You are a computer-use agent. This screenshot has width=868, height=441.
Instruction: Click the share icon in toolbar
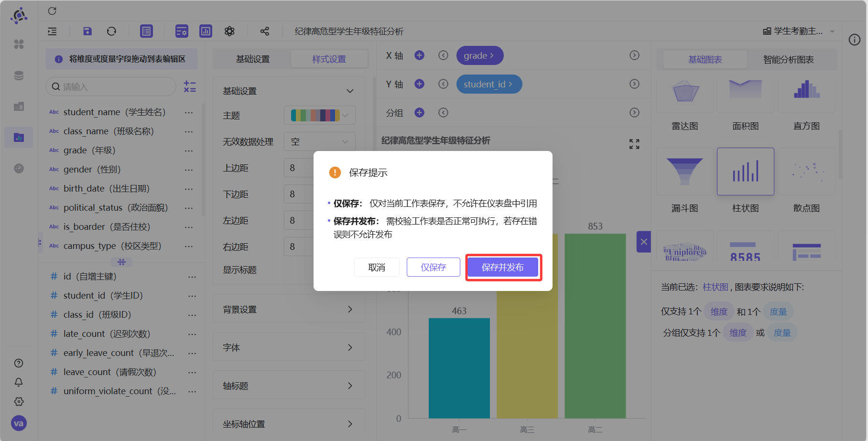click(265, 31)
